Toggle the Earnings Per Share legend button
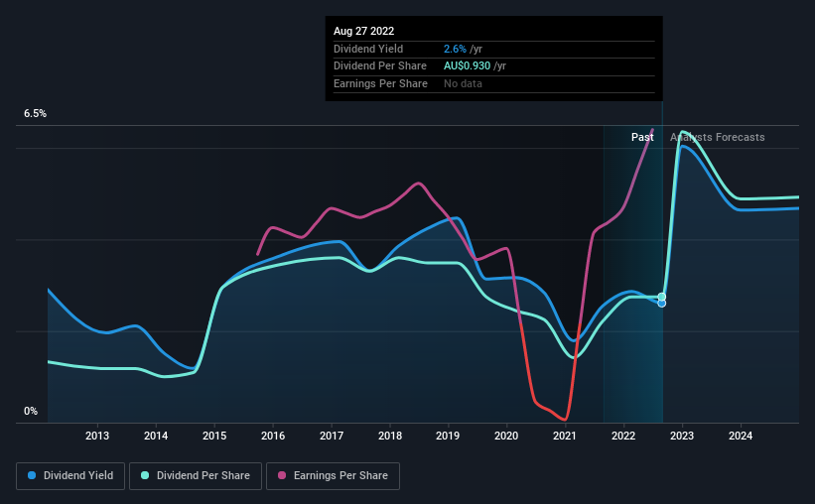The height and width of the screenshot is (504, 815). 333,476
